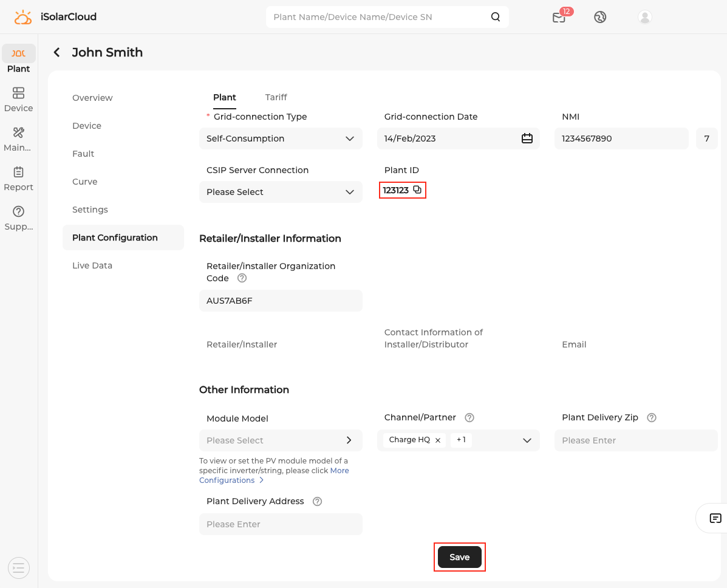727x588 pixels.
Task: Select Live Data in side menu
Action: point(92,265)
